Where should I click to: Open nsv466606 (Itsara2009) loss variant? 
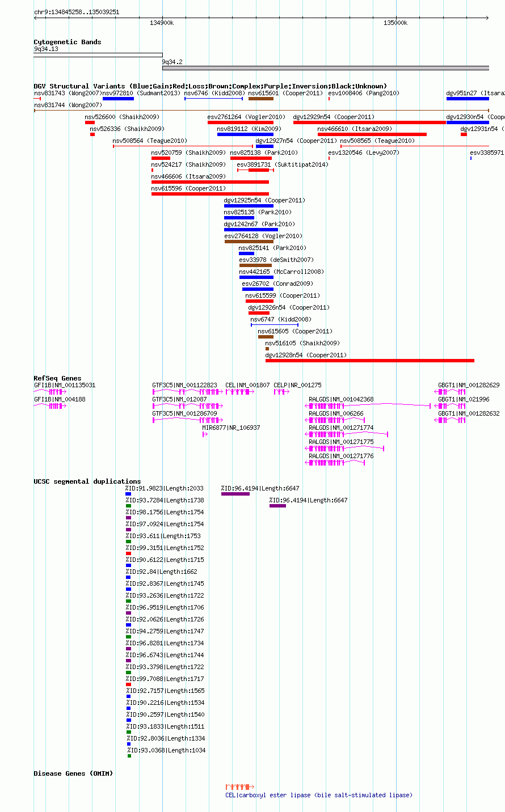(x=210, y=182)
